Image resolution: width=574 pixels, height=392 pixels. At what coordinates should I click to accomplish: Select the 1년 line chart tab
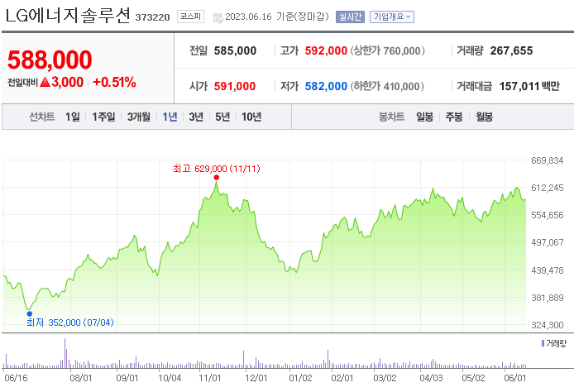(170, 117)
